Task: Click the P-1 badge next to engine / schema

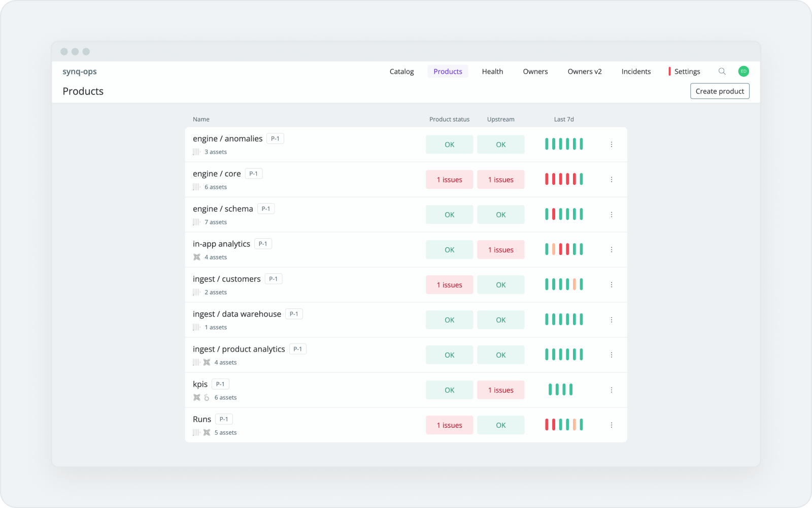Action: [266, 208]
